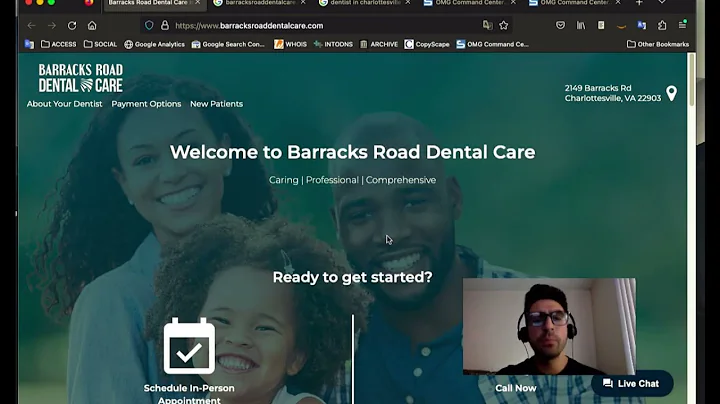Close the barracksroaddentalcare Google tab
Image resolution: width=720 pixels, height=404 pixels.
point(303,3)
